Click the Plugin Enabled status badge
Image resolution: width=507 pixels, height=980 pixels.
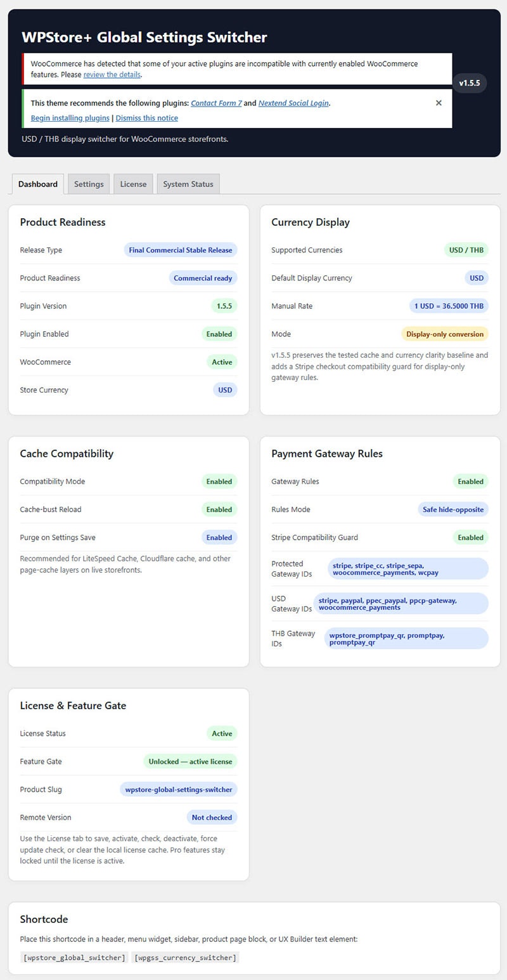point(219,334)
